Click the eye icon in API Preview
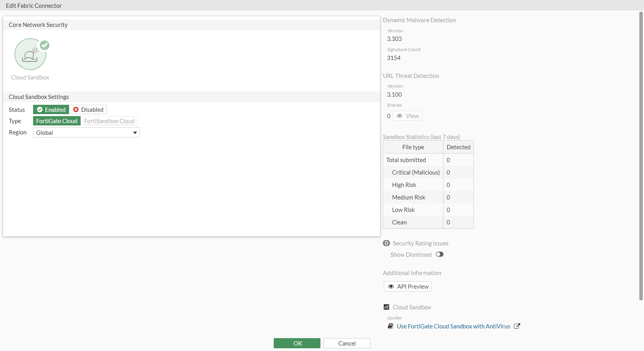 pyautogui.click(x=391, y=287)
